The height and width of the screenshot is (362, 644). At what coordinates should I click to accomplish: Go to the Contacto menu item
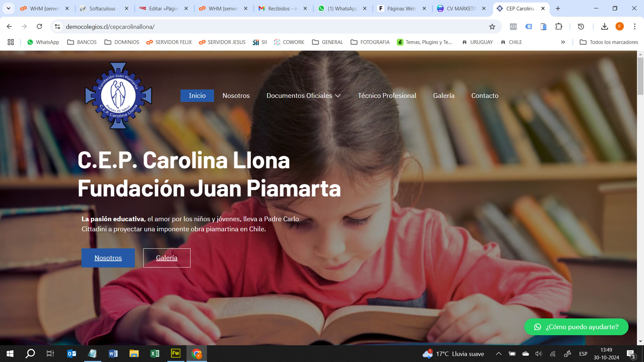[x=485, y=96]
